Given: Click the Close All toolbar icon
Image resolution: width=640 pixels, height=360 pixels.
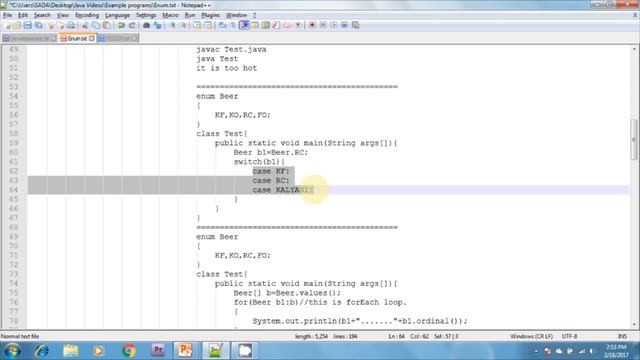Looking at the screenshot, I should point(61,25).
